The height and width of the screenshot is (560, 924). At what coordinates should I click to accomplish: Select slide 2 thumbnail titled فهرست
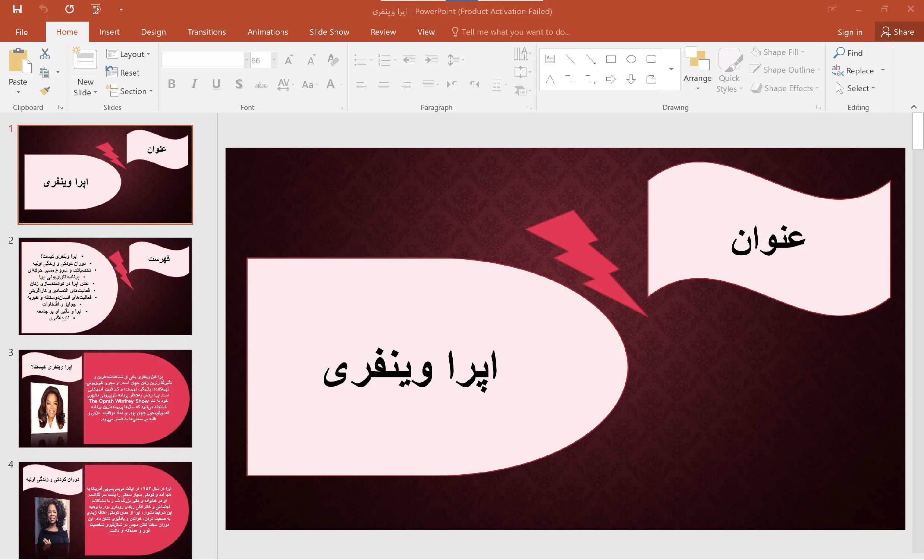(106, 287)
